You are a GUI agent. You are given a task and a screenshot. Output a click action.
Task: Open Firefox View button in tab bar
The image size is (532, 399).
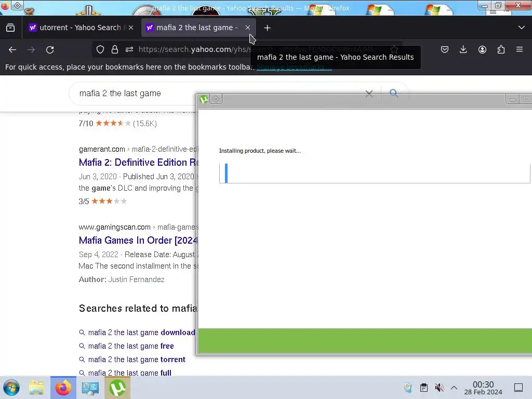pos(10,28)
